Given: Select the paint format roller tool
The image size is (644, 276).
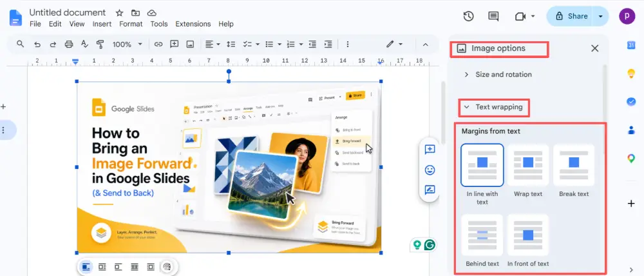Looking at the screenshot, I should pyautogui.click(x=100, y=44).
